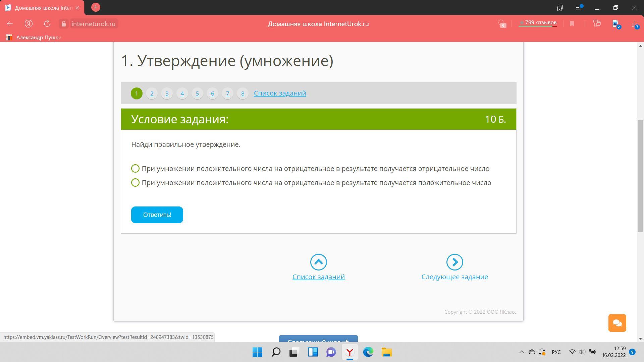Viewport: 644px width, 362px height.
Task: Click the bookmark page icon in toolbar
Action: pos(572,24)
